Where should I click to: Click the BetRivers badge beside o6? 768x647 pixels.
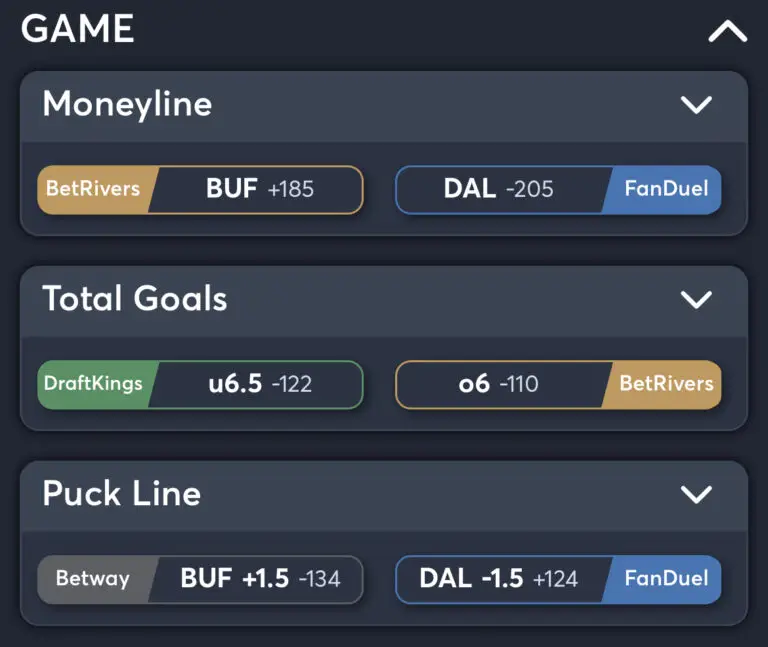pos(666,384)
